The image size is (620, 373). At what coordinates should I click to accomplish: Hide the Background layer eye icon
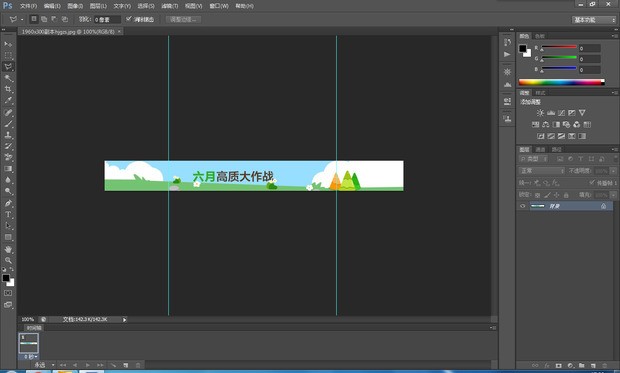(523, 206)
